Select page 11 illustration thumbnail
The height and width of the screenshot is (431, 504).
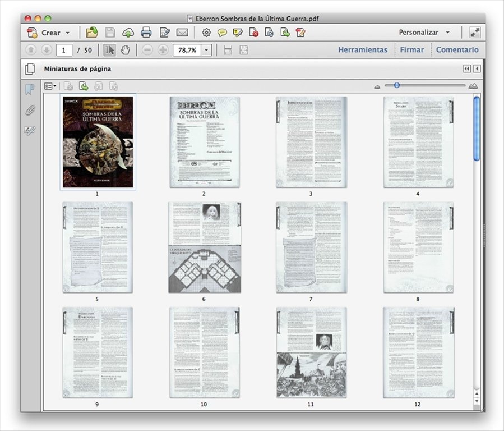312,352
